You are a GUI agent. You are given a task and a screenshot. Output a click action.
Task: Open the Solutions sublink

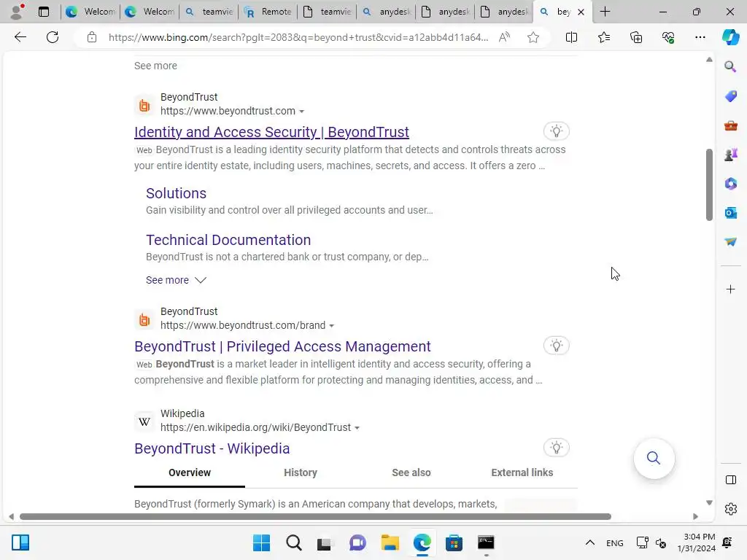(176, 193)
